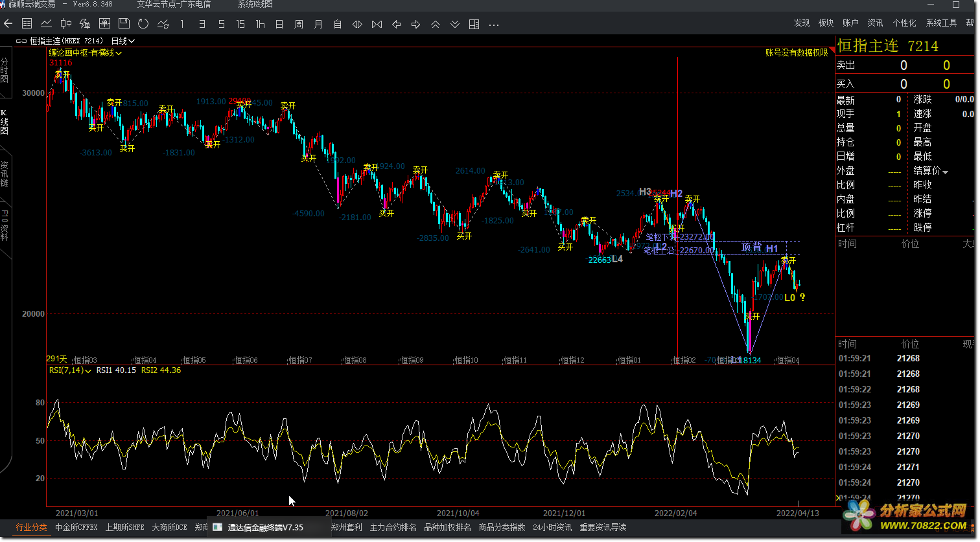The width and height of the screenshot is (980, 542).
Task: Select the 主力合约排名 bottom tab
Action: click(x=393, y=528)
